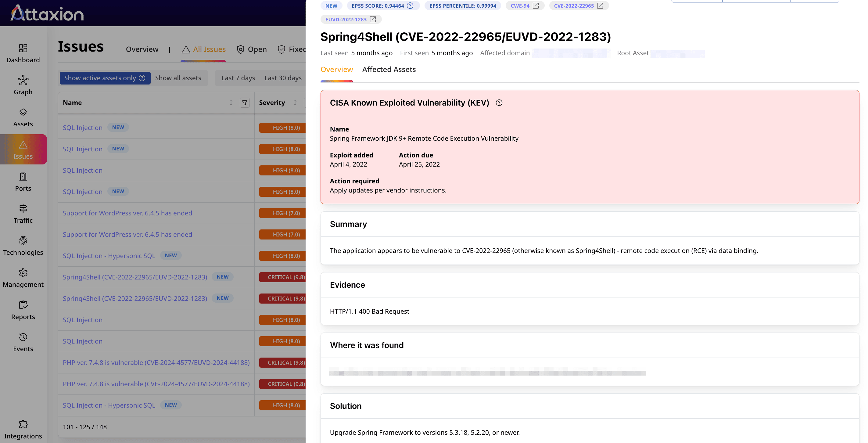Toggle sorting on the Name column
This screenshot has height=443, width=868.
231,103
